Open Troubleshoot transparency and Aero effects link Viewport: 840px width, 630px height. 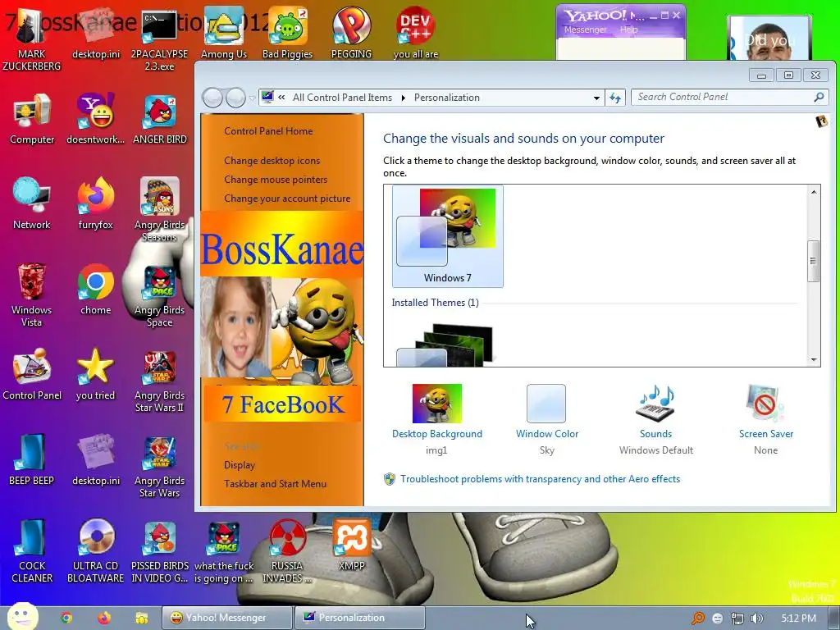(x=540, y=479)
